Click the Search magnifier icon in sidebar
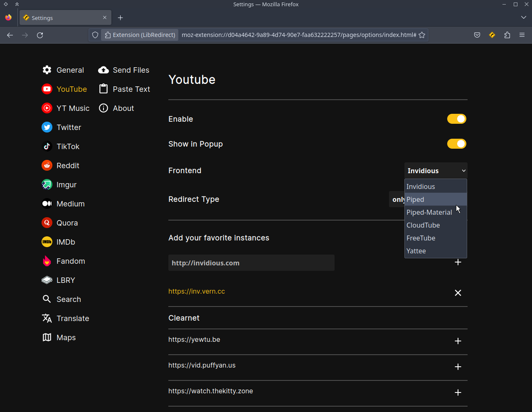The image size is (532, 412). 47,299
